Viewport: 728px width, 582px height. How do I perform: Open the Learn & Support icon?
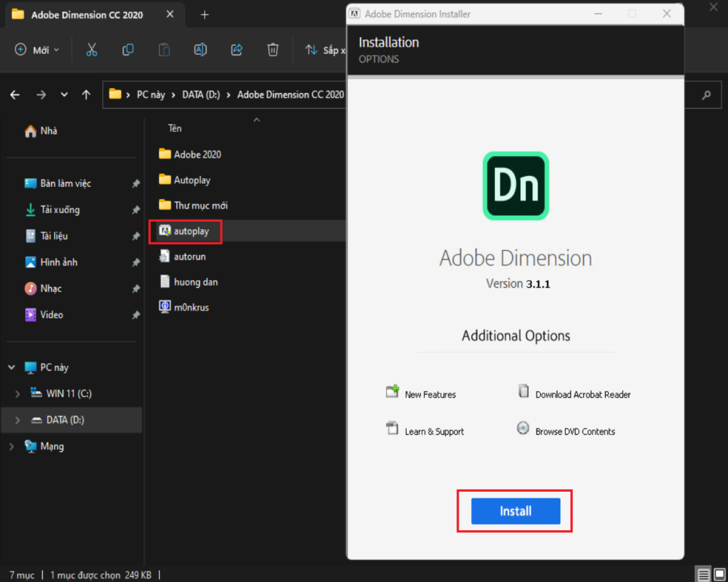coord(392,428)
